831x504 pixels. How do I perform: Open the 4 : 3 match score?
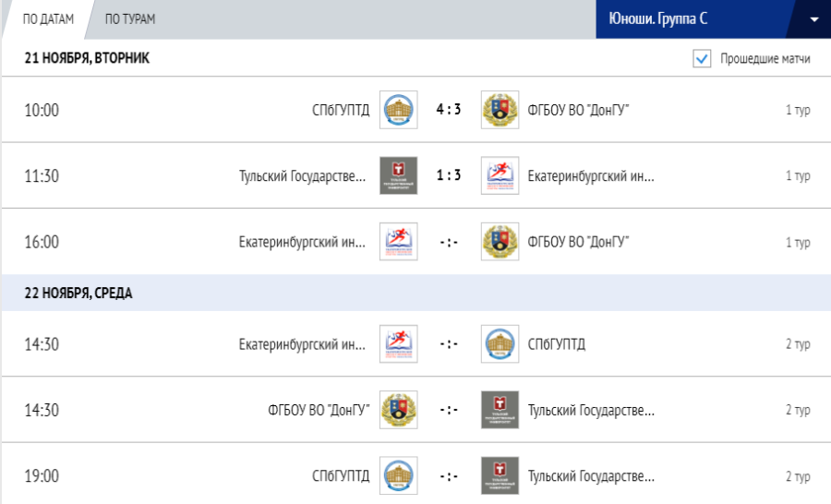coord(449,110)
